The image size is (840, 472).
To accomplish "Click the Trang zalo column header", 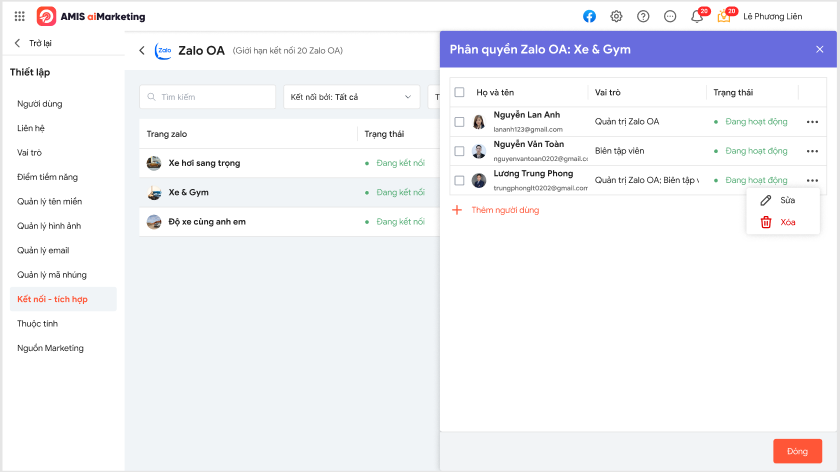I will 167,134.
